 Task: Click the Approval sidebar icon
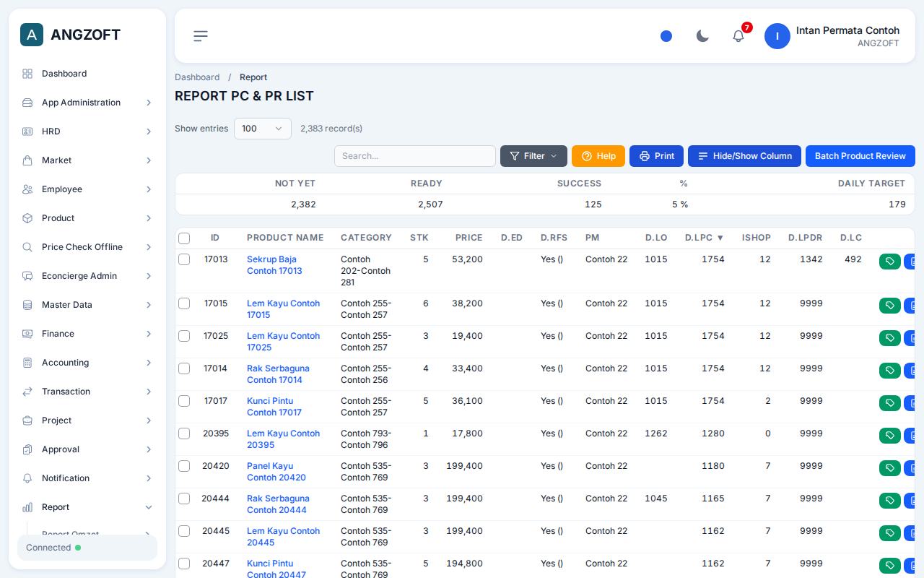pyautogui.click(x=27, y=449)
